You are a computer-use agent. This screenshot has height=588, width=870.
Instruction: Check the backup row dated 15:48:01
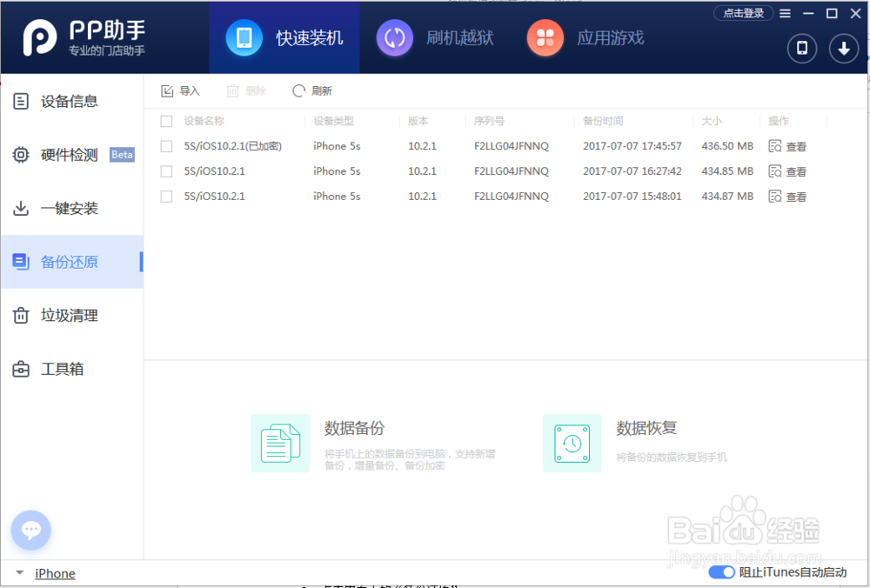click(x=166, y=197)
